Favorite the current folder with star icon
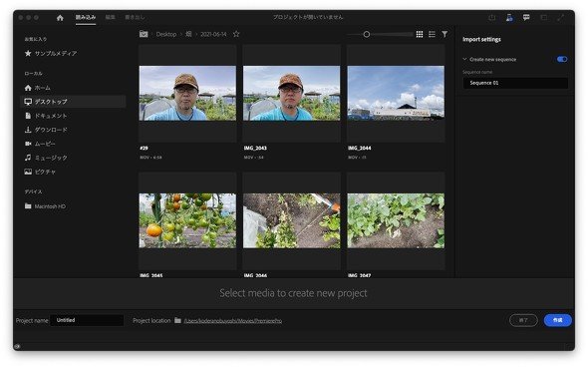 pos(236,34)
